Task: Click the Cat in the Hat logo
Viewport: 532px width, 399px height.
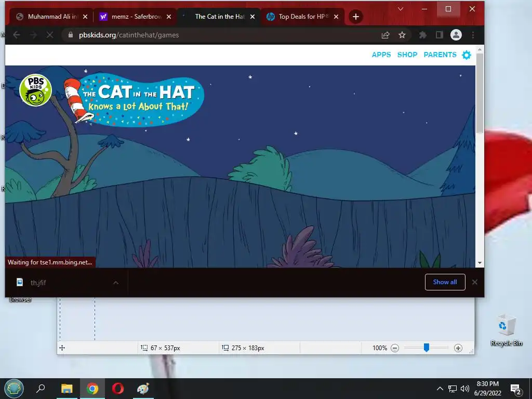Action: pyautogui.click(x=135, y=100)
